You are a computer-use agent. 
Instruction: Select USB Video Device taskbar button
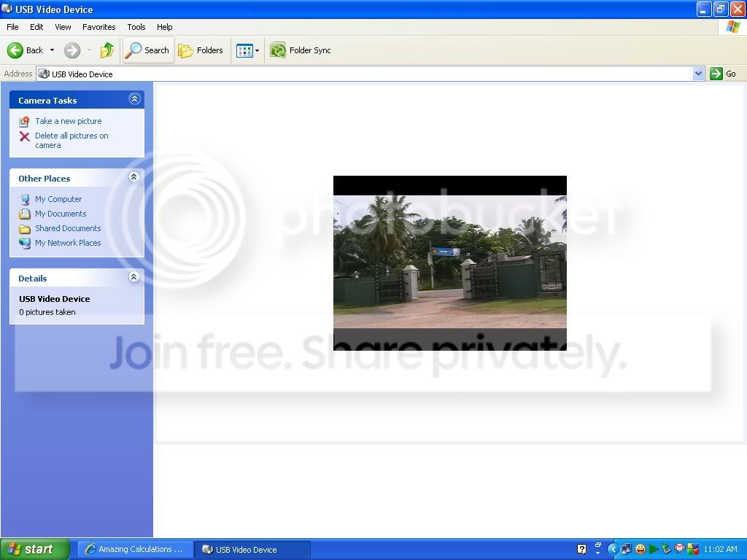252,549
